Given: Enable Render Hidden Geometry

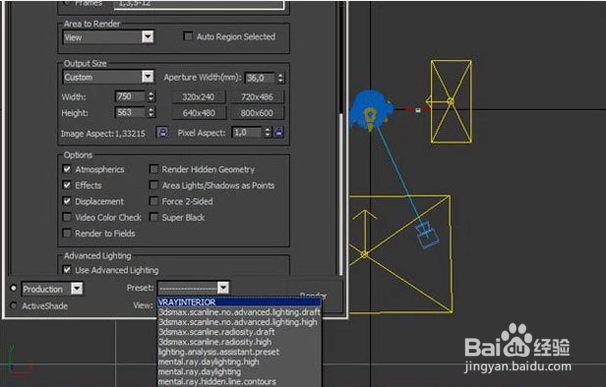Looking at the screenshot, I should click(x=154, y=169).
